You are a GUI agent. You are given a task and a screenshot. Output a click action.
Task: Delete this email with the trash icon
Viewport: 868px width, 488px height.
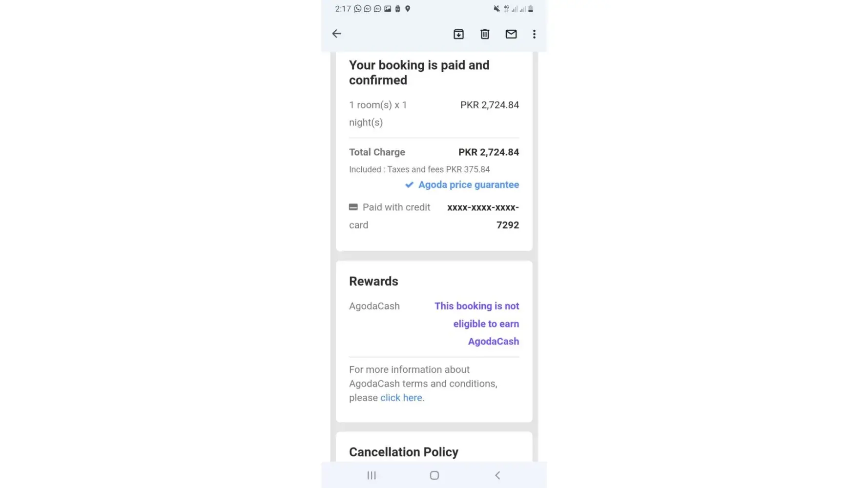tap(485, 34)
